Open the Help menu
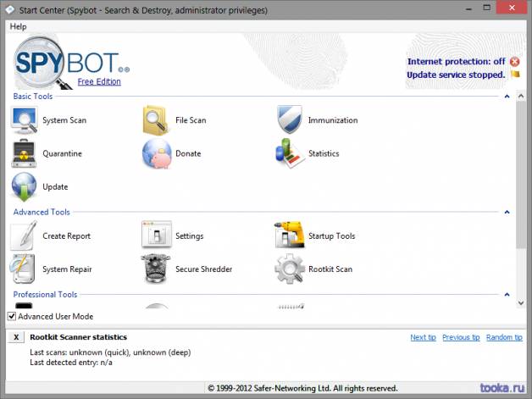 pyautogui.click(x=18, y=26)
